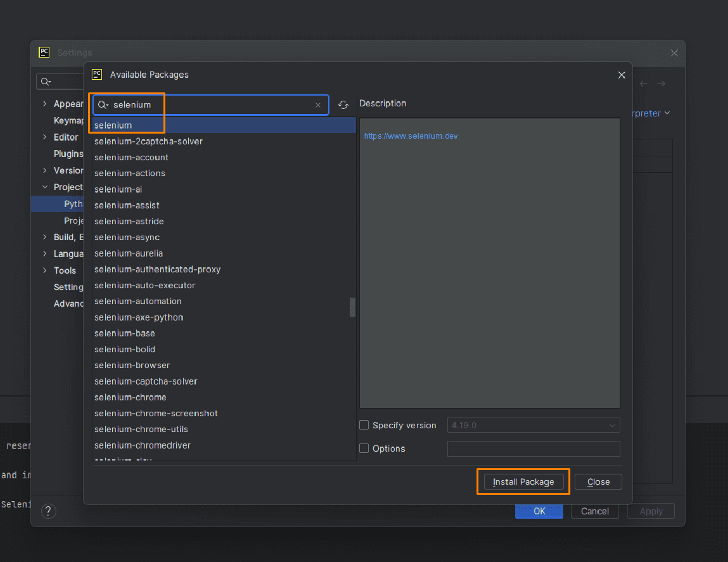This screenshot has height=562, width=728.
Task: Select selenium-2captcha-solver in the list
Action: coord(224,142)
